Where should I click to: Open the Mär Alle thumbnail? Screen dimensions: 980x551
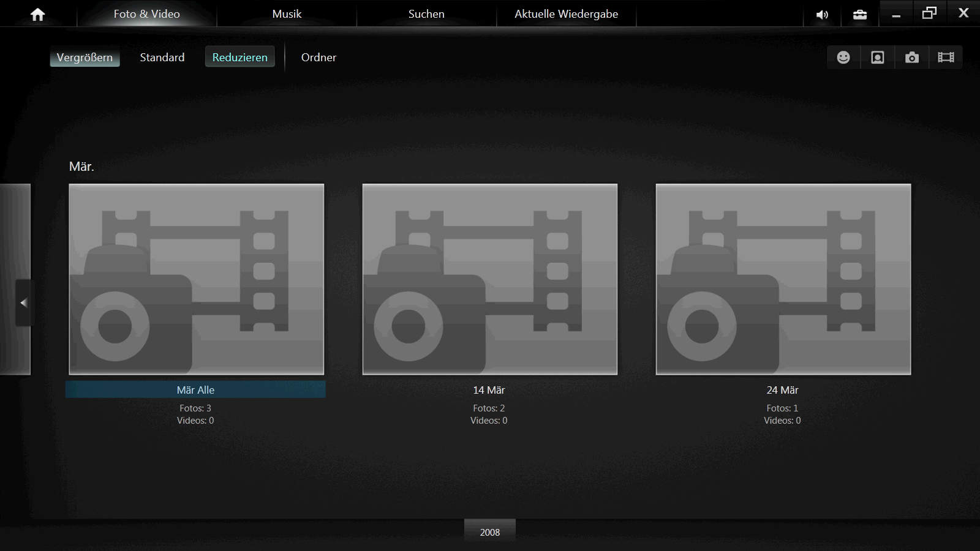point(196,279)
